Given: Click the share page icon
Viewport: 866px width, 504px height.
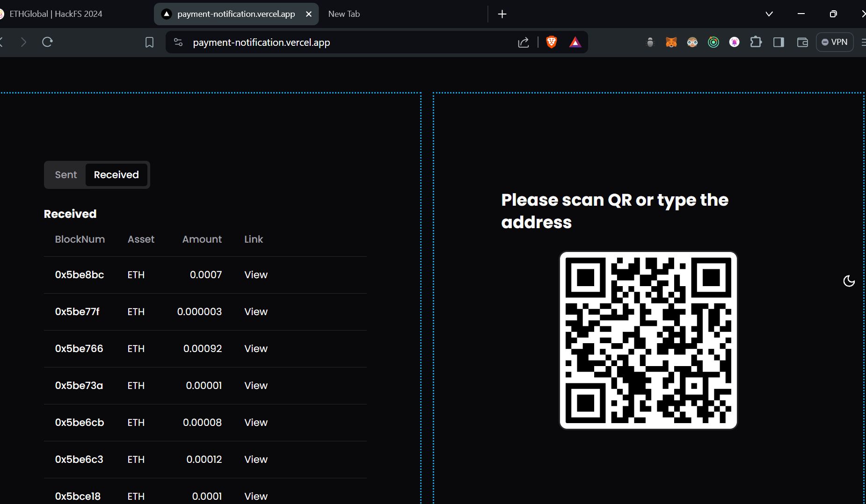Looking at the screenshot, I should pyautogui.click(x=524, y=43).
